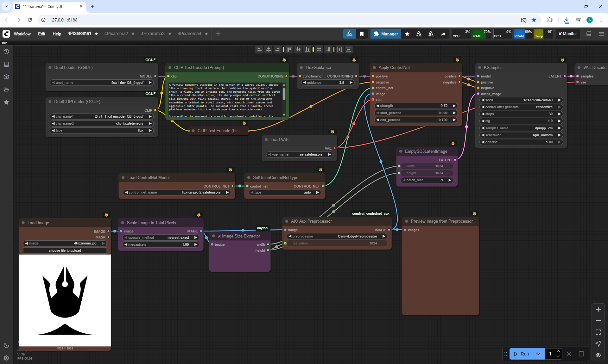Collapse the KSampler node via its dot
Image resolution: width=608 pixels, height=364 pixels.
[480, 68]
